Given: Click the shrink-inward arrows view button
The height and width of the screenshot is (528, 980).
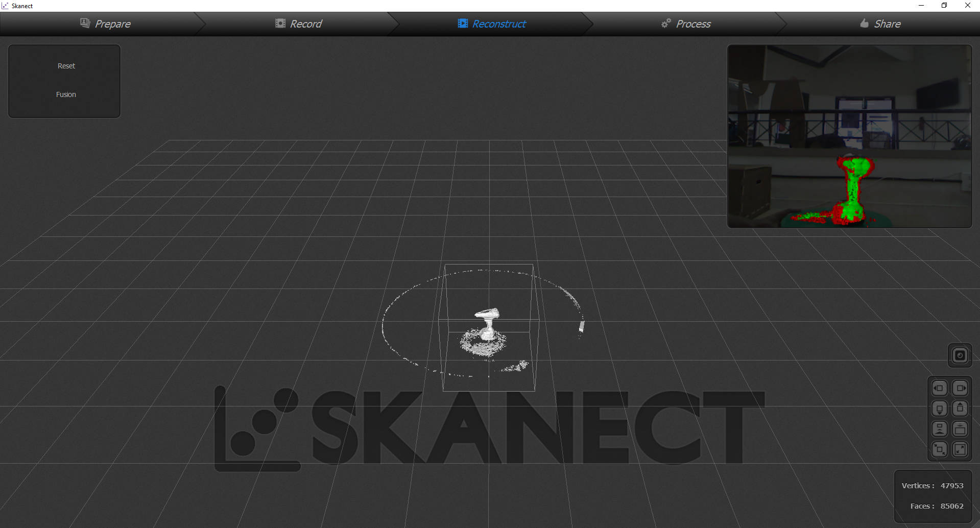Looking at the screenshot, I should (x=940, y=449).
